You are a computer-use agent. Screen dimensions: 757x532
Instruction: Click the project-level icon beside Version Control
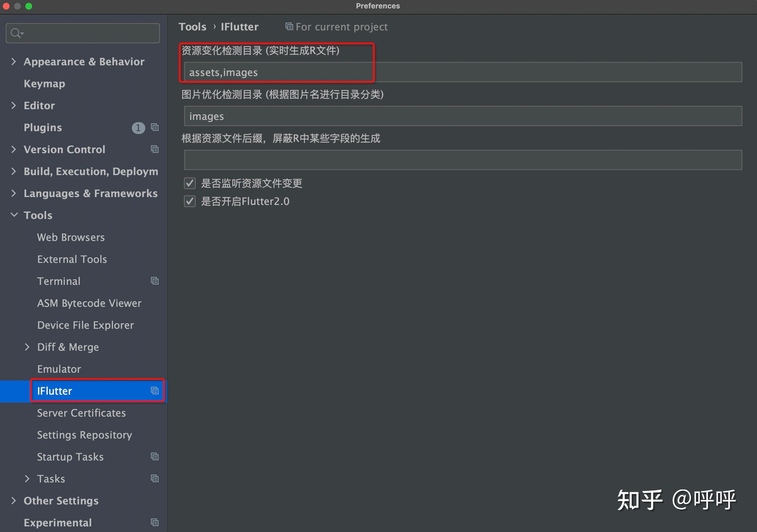[155, 149]
